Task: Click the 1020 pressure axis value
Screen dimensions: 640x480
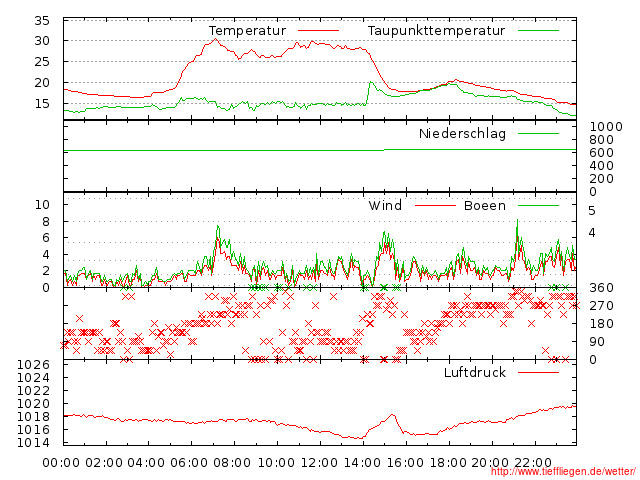Action: point(33,404)
